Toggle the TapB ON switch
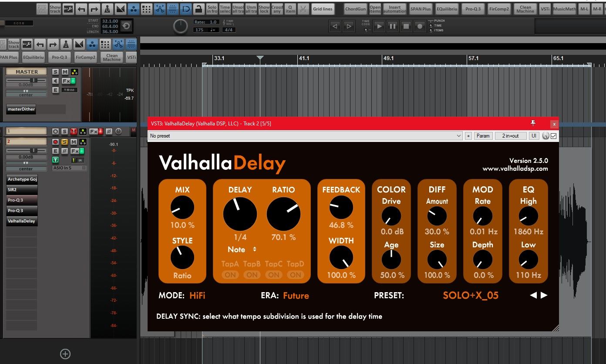The width and height of the screenshot is (606, 364). pos(252,275)
